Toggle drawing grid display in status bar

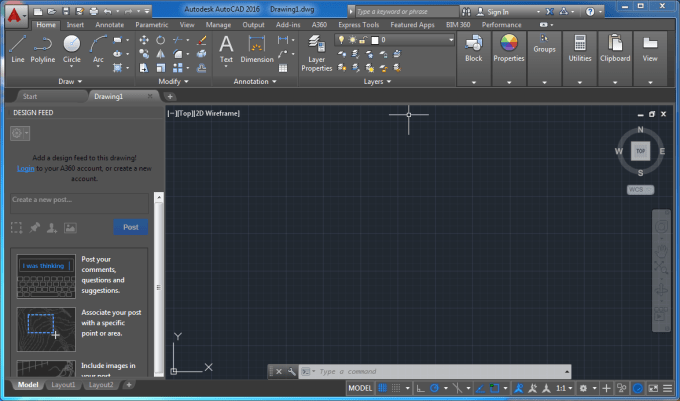[382, 388]
